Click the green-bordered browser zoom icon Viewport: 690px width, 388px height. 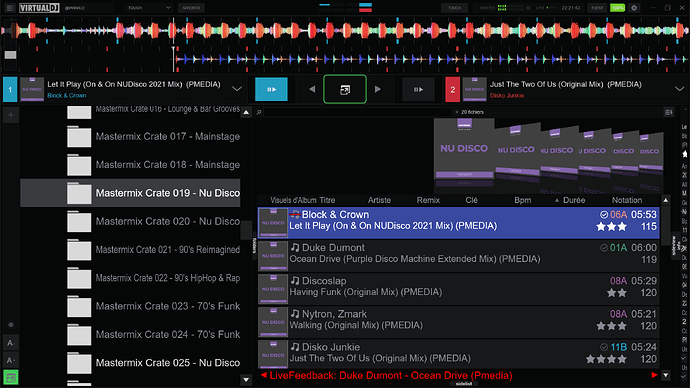(345, 89)
